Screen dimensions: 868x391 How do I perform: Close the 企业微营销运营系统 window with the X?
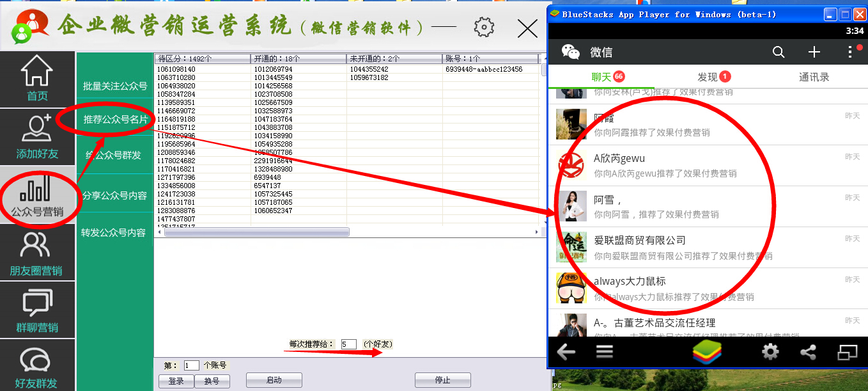point(527,28)
